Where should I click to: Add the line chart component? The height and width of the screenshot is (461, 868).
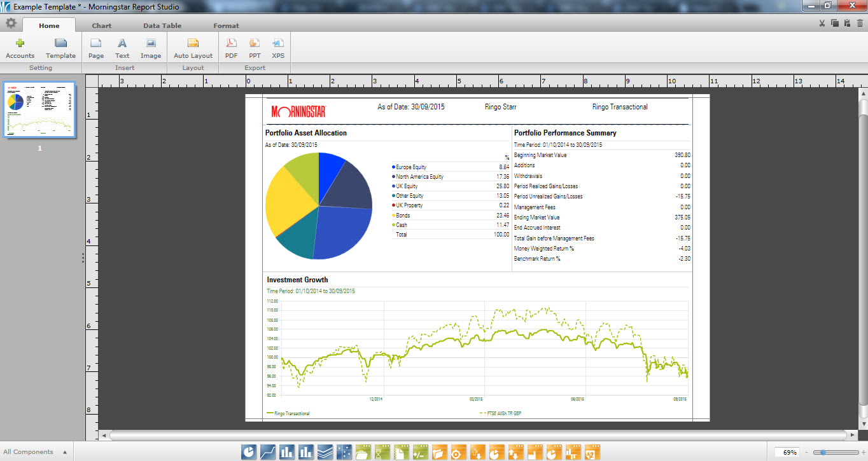point(268,452)
